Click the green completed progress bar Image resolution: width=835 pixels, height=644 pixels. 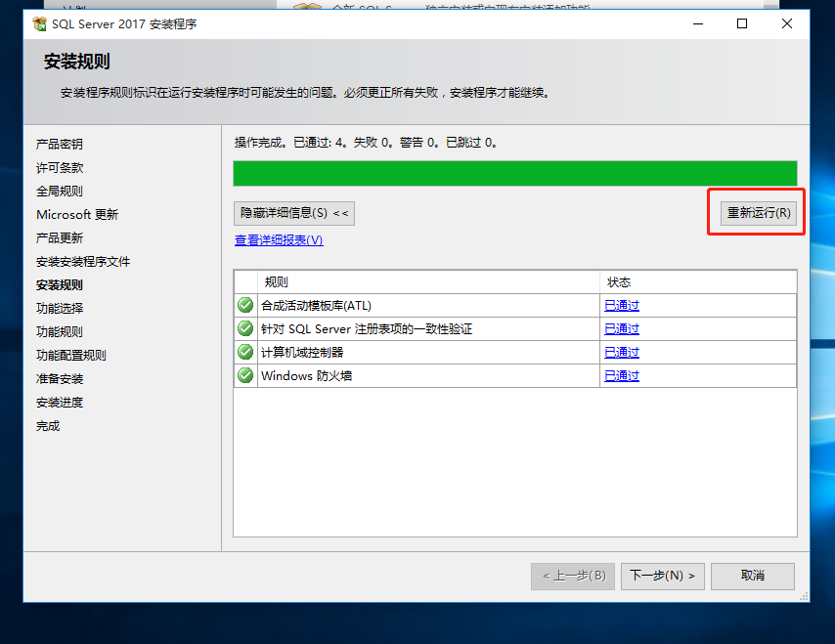515,174
